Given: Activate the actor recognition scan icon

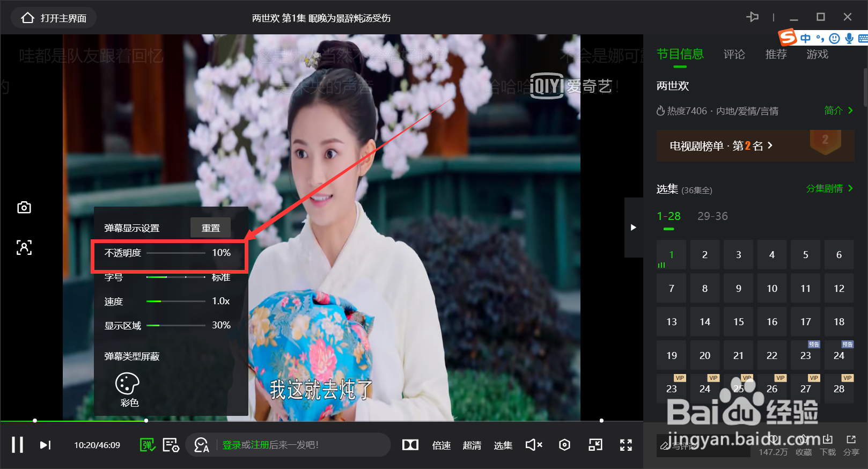Looking at the screenshot, I should [x=24, y=247].
